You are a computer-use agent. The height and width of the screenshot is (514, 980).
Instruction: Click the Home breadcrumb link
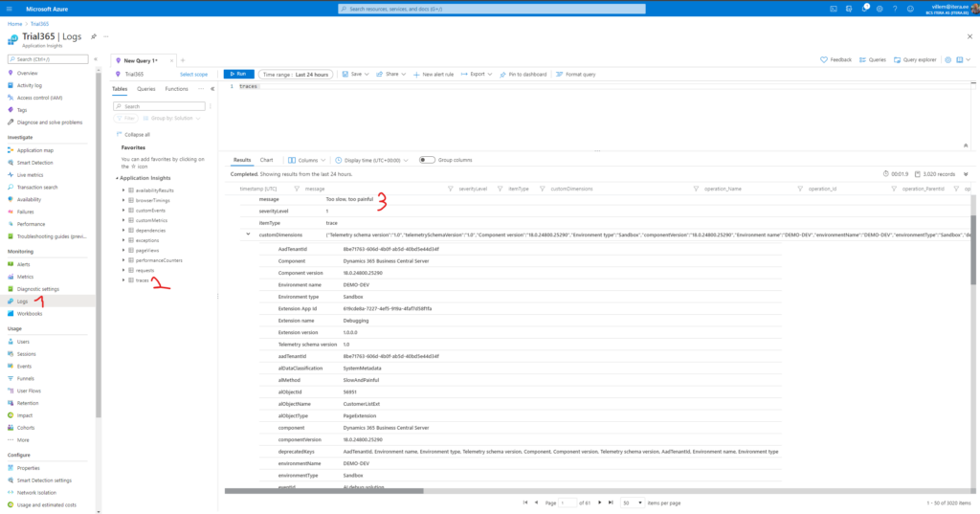click(14, 24)
